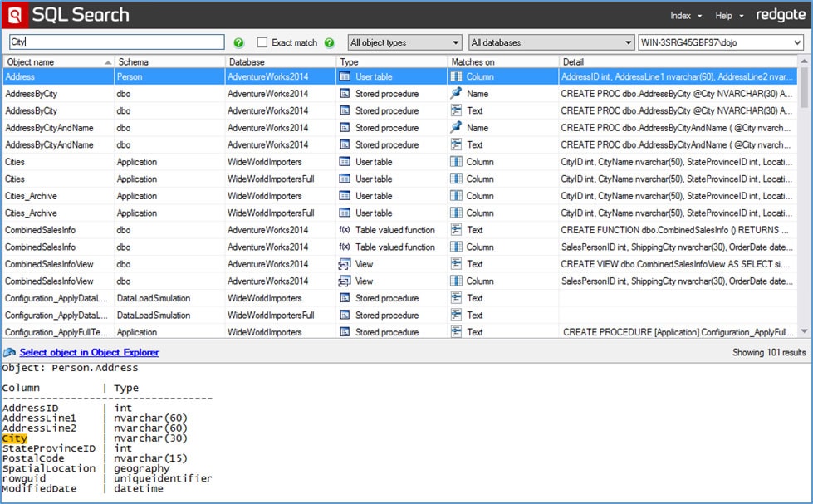This screenshot has height=504, width=813.
Task: Select the Address object name cell
Action: click(59, 76)
